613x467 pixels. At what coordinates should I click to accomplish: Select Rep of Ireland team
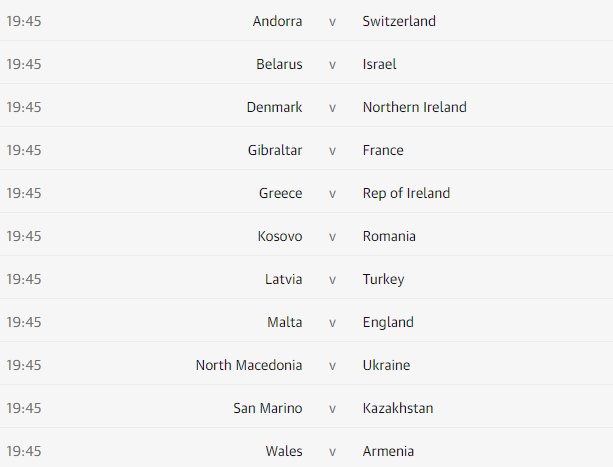[x=406, y=193]
